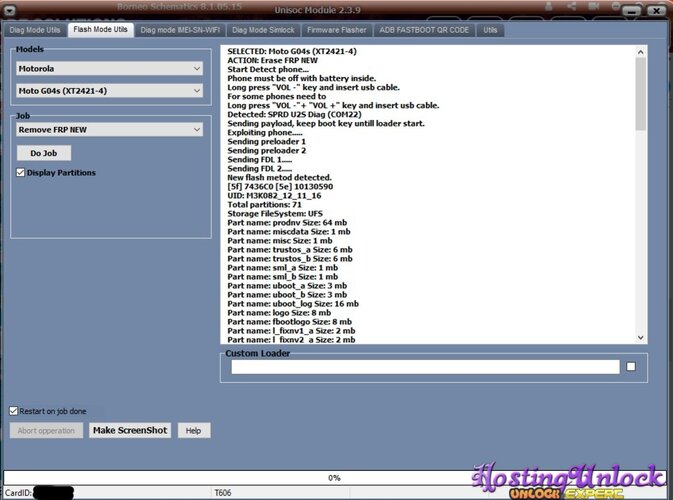Uncheck the Display Partitions checkbox
Image resolution: width=673 pixels, height=500 pixels.
point(20,173)
